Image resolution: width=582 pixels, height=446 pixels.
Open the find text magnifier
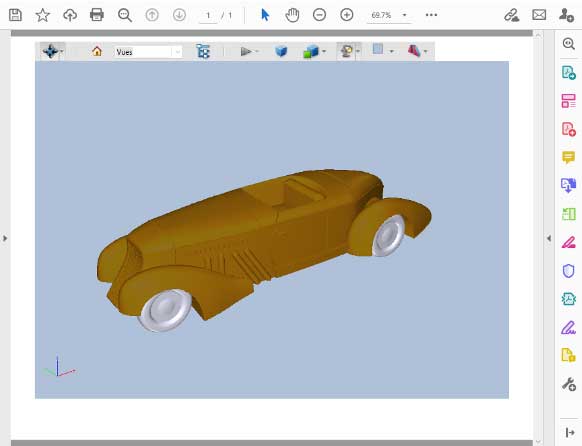pyautogui.click(x=125, y=15)
